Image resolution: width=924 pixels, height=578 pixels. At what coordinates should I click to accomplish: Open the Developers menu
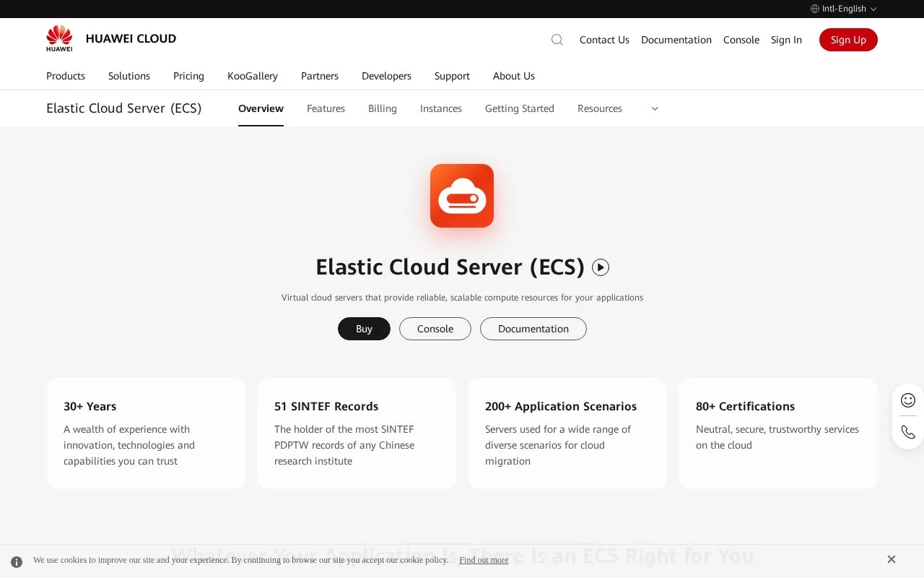(x=386, y=76)
